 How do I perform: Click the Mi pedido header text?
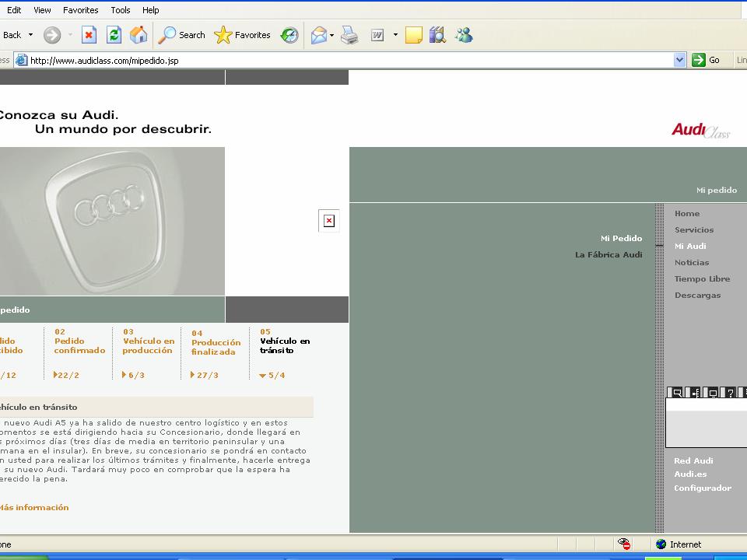pyautogui.click(x=717, y=191)
